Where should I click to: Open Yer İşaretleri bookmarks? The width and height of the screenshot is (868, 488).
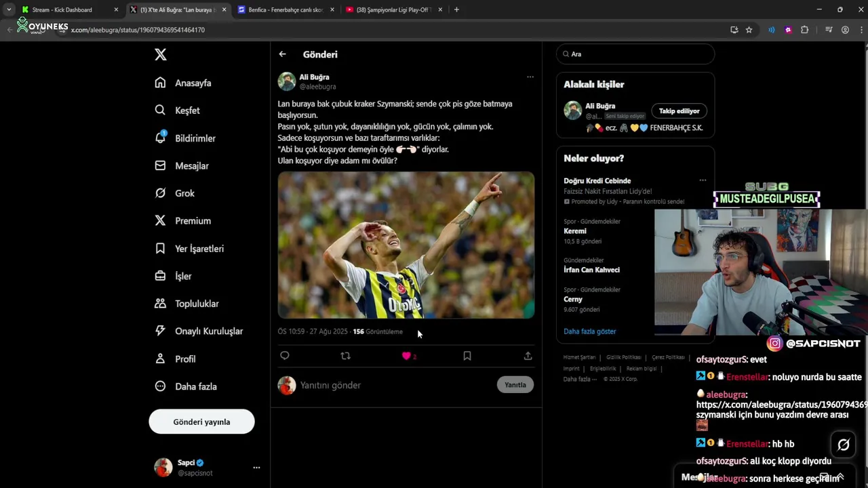pos(189,249)
